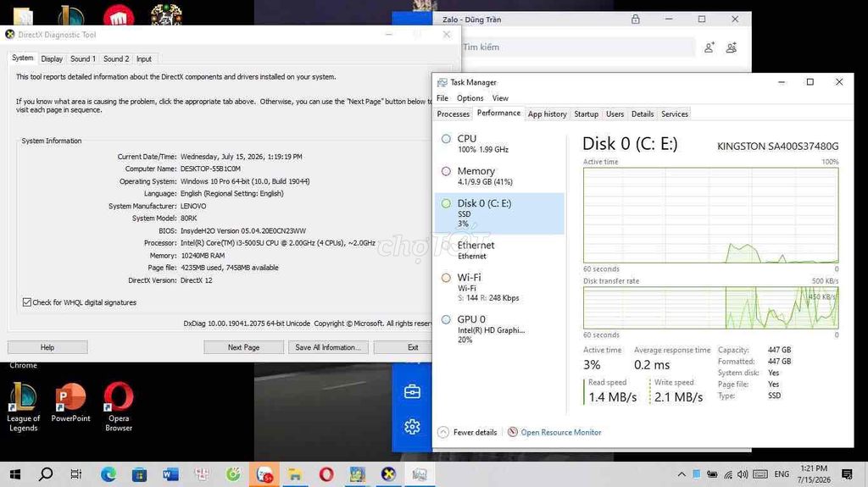Click KINGSTON SA400S37480G model text
The image size is (868, 487).
tap(778, 146)
